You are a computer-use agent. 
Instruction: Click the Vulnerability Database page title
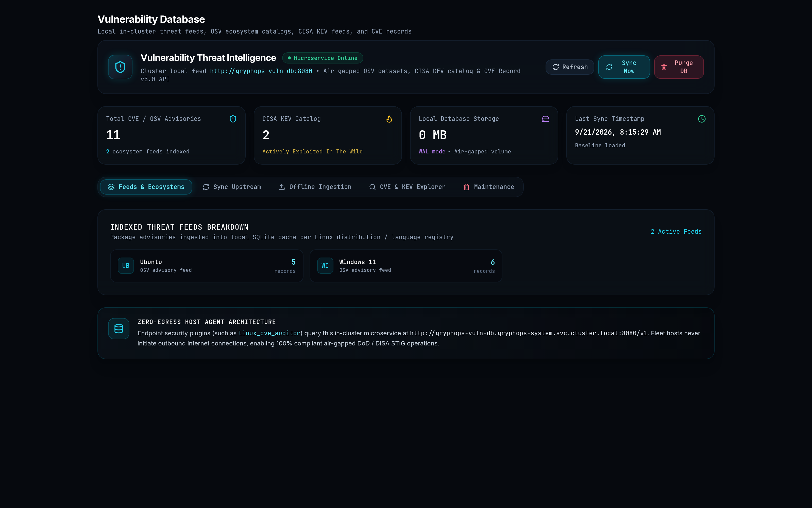[x=151, y=20]
